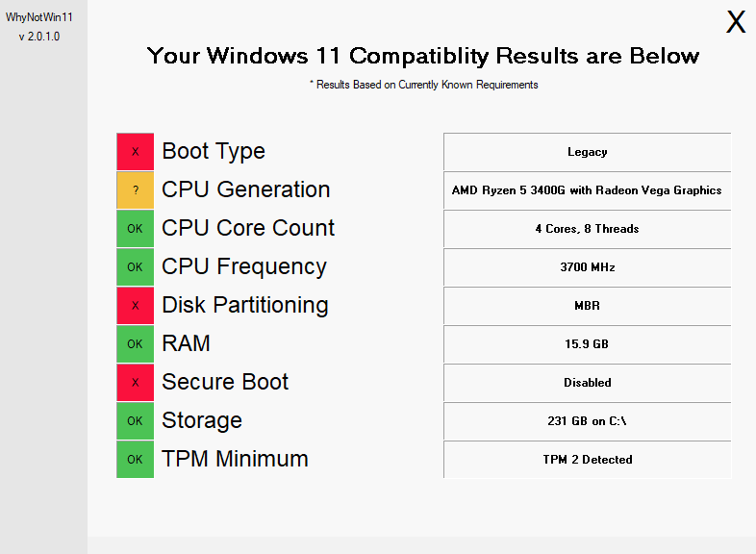Click the green OK indicator for CPU Frequency
The height and width of the screenshot is (554, 756).
[135, 267]
